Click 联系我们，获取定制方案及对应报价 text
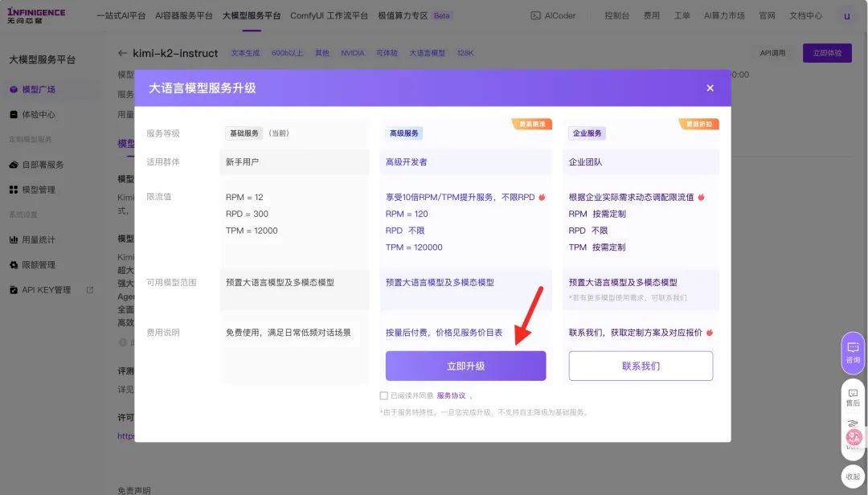868x495 pixels. (x=636, y=333)
